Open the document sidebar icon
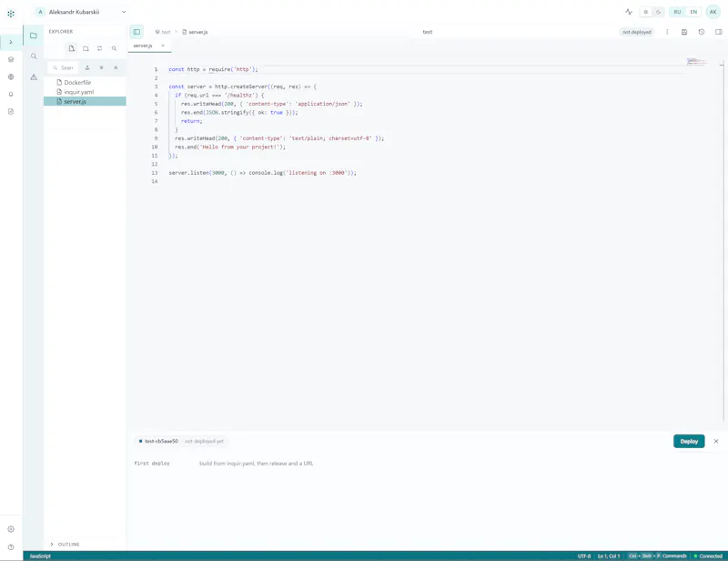The width and height of the screenshot is (728, 561). (11, 111)
